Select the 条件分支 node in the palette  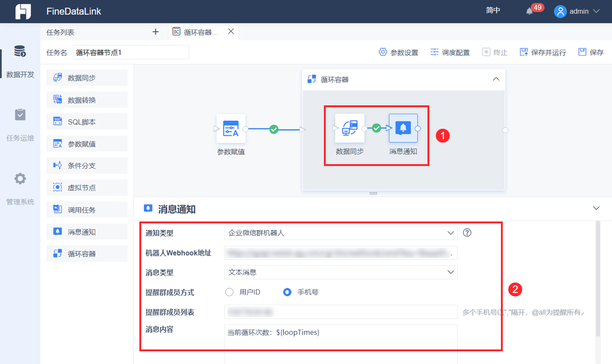click(x=87, y=166)
